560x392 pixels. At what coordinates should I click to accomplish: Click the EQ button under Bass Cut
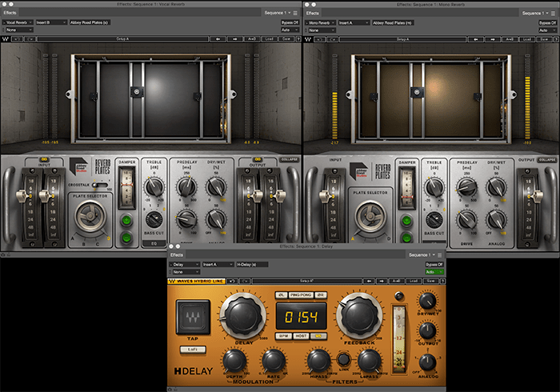click(154, 243)
